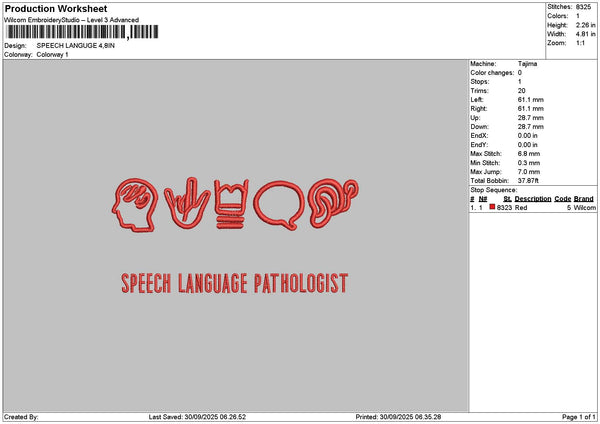Click the Max Jump value 7.0 mm
The height and width of the screenshot is (424, 600).
tap(529, 172)
